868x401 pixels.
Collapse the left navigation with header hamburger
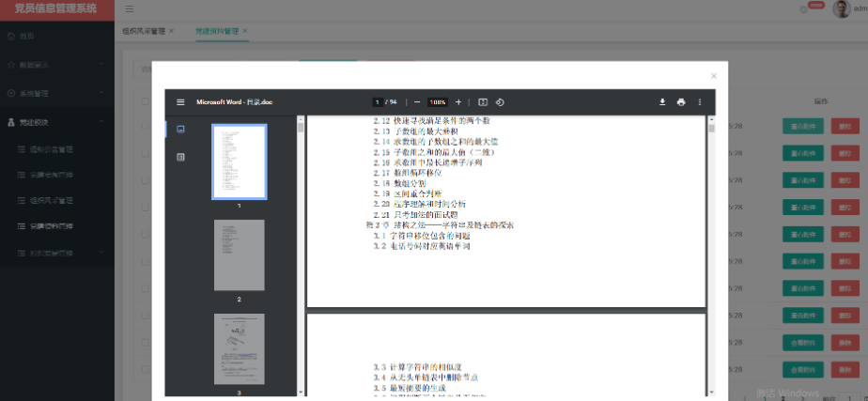[x=129, y=8]
